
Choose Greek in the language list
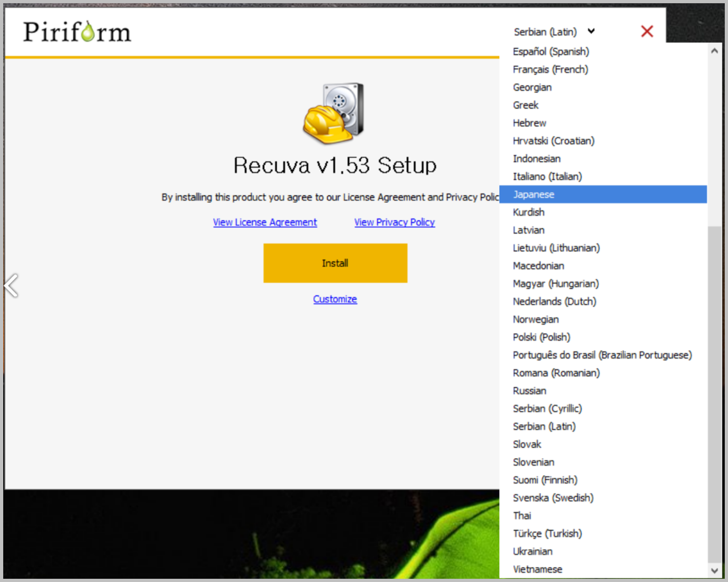coord(603,105)
